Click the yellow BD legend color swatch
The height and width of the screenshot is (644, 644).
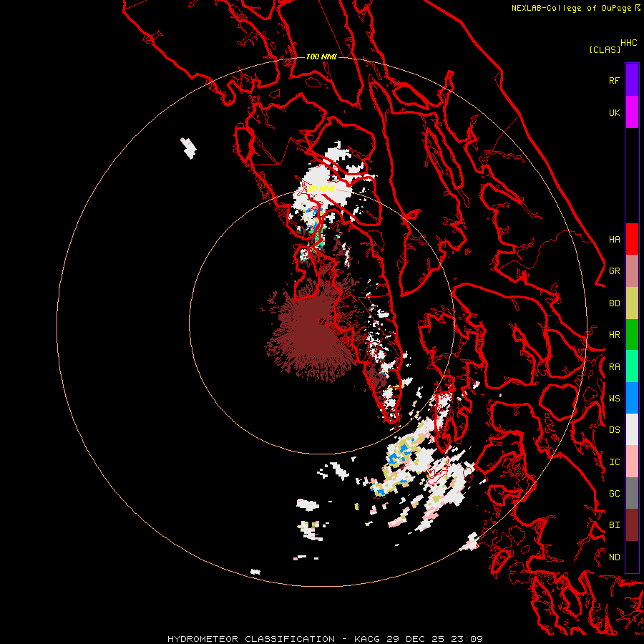(632, 303)
